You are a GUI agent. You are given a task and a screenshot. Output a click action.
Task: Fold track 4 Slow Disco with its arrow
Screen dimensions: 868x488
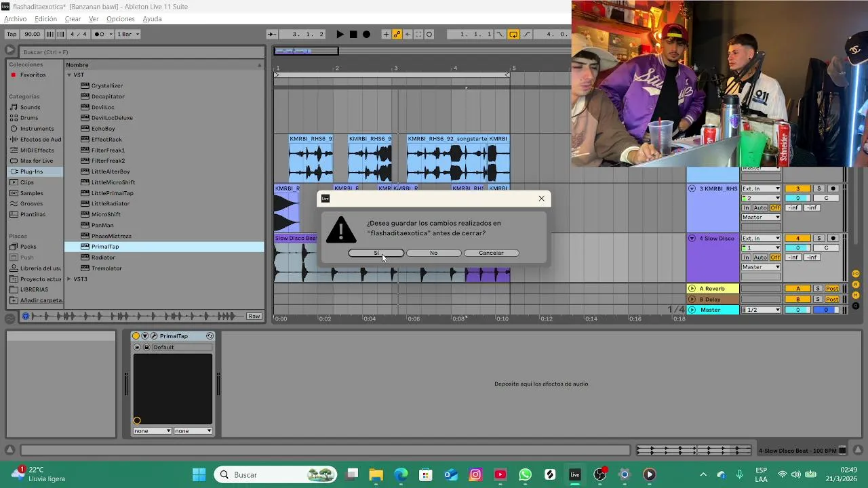pos(692,239)
